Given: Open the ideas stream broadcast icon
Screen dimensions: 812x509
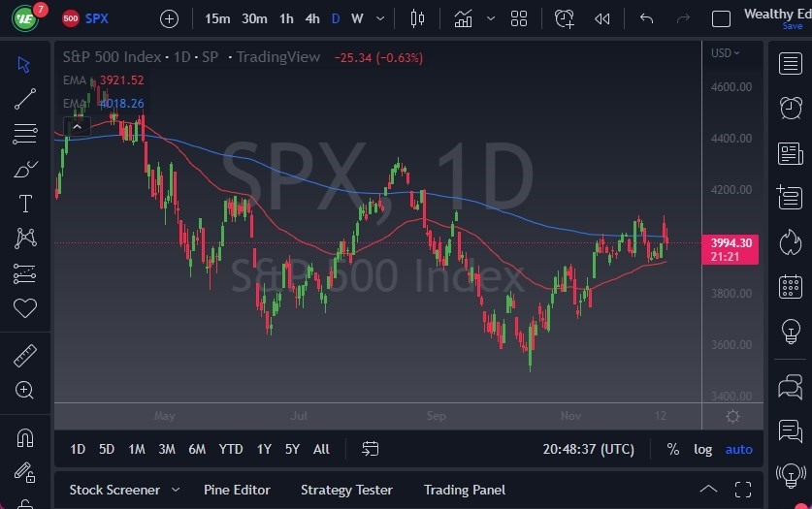Looking at the screenshot, I should click(791, 475).
